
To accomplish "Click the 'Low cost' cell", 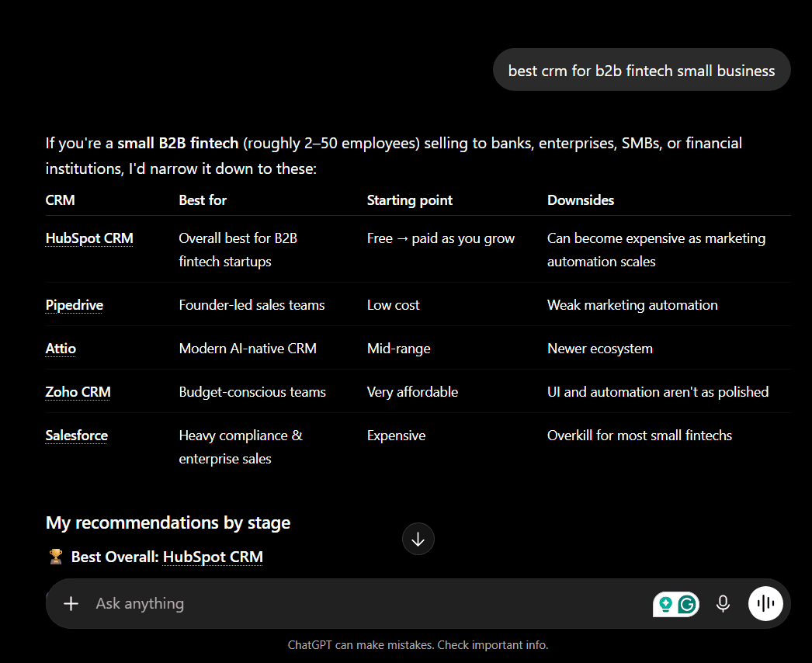I will (x=393, y=305).
